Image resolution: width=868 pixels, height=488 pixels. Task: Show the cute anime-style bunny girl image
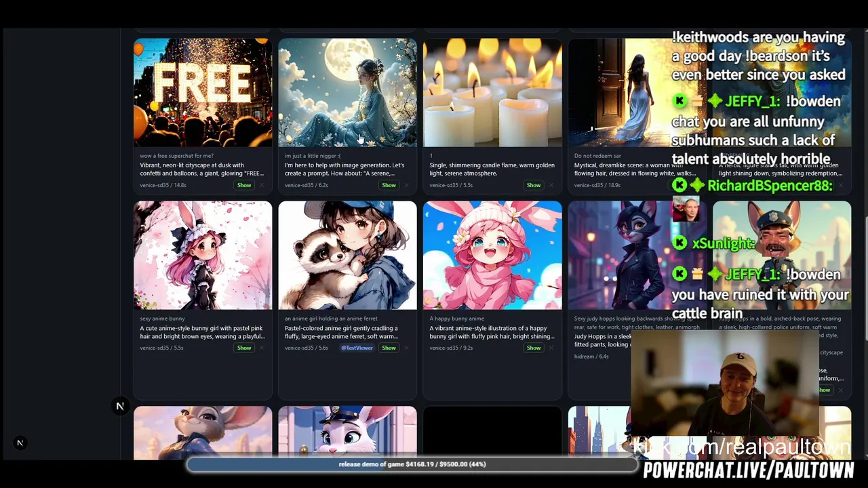[244, 348]
